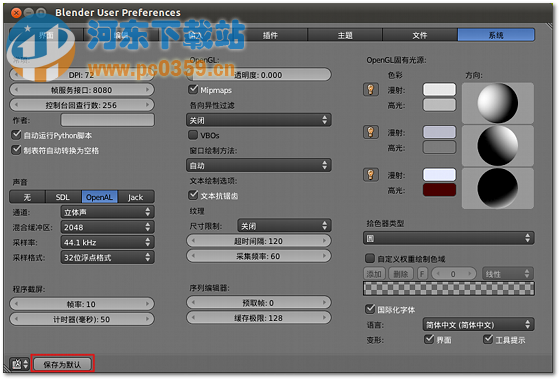560x380 pixels.
Task: Click the checkered color ramp bar
Action: [x=449, y=289]
